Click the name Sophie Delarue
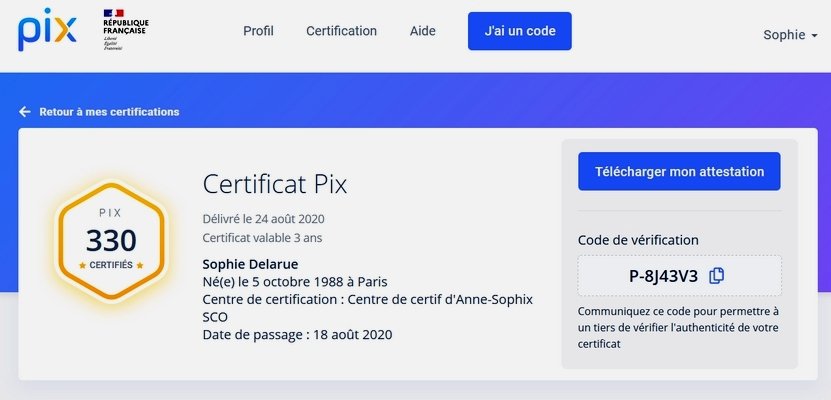The image size is (831, 400). coord(250,264)
